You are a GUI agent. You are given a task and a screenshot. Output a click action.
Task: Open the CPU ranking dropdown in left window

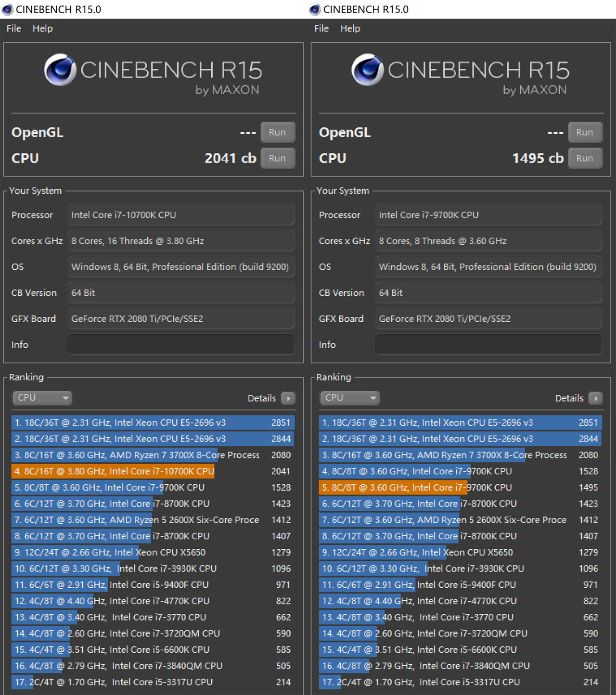pyautogui.click(x=42, y=398)
